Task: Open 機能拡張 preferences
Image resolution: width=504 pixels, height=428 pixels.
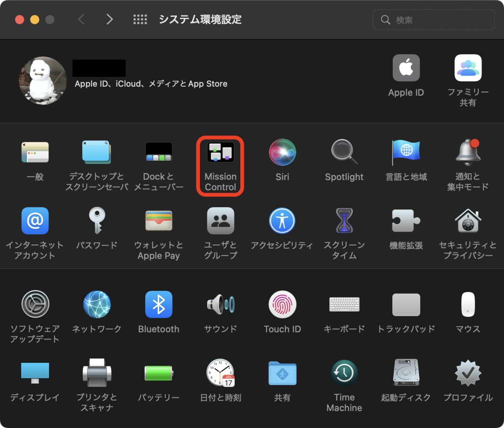Action: [406, 221]
